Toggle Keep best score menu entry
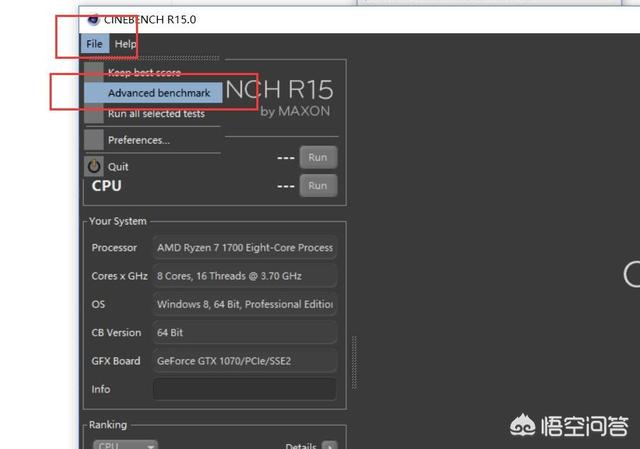This screenshot has width=640, height=449. pyautogui.click(x=153, y=72)
